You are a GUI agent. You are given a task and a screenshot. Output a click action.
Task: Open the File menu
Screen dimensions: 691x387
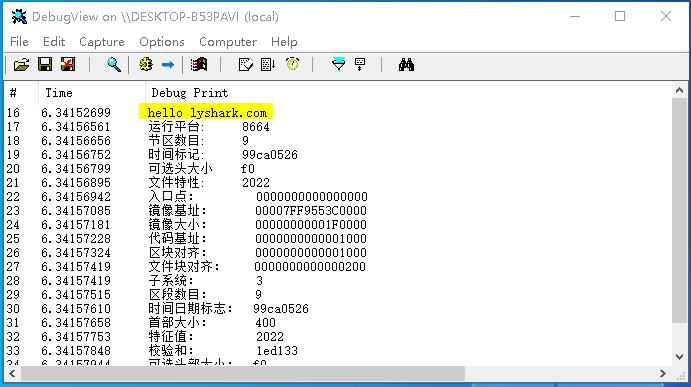coord(19,41)
